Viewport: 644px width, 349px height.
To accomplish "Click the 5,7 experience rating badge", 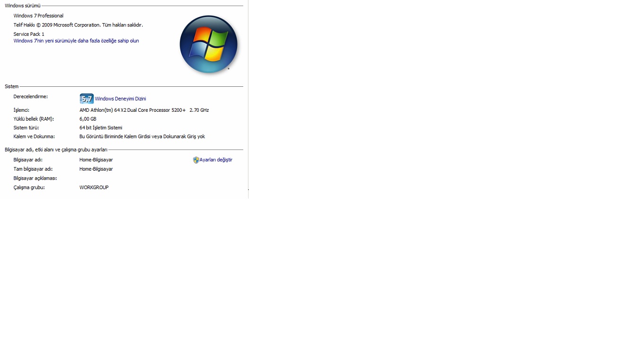I will (86, 99).
